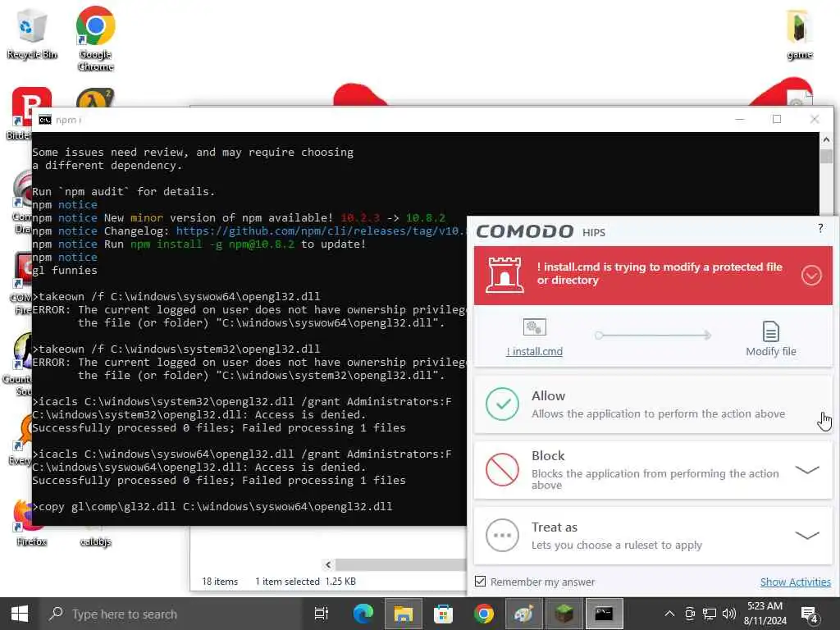The image size is (840, 630).
Task: Click the red alert message about install.cmd
Action: coord(660,273)
